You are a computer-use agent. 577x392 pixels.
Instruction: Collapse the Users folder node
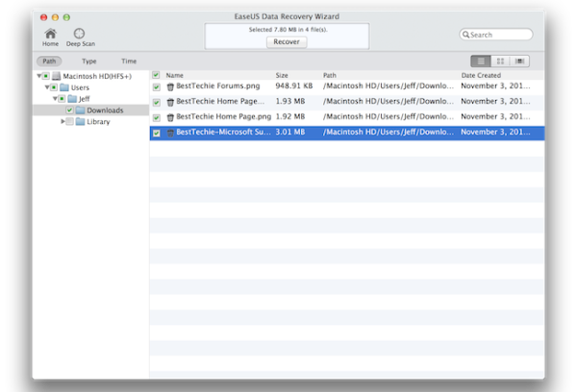(47, 87)
